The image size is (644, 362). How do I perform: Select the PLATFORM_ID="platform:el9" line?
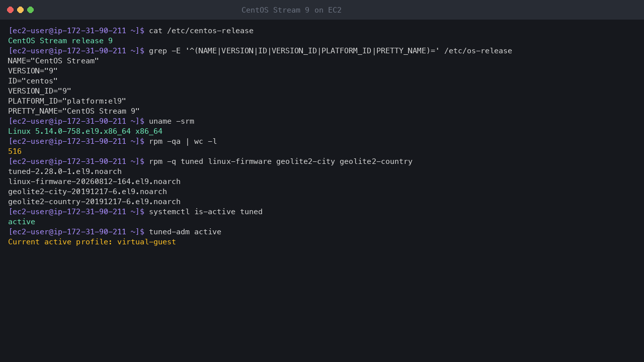click(67, 101)
